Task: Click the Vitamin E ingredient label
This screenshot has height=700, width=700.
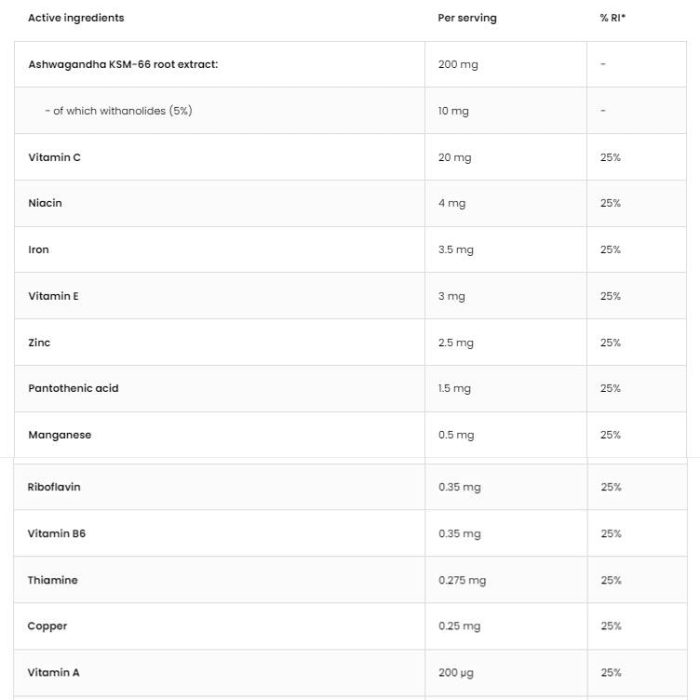Action: (x=54, y=296)
